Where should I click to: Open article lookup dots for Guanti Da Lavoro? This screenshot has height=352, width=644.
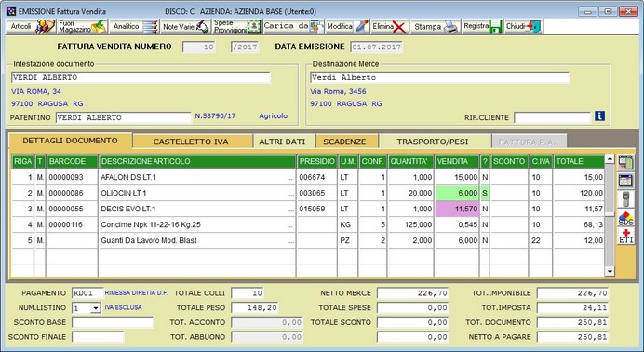pos(290,242)
